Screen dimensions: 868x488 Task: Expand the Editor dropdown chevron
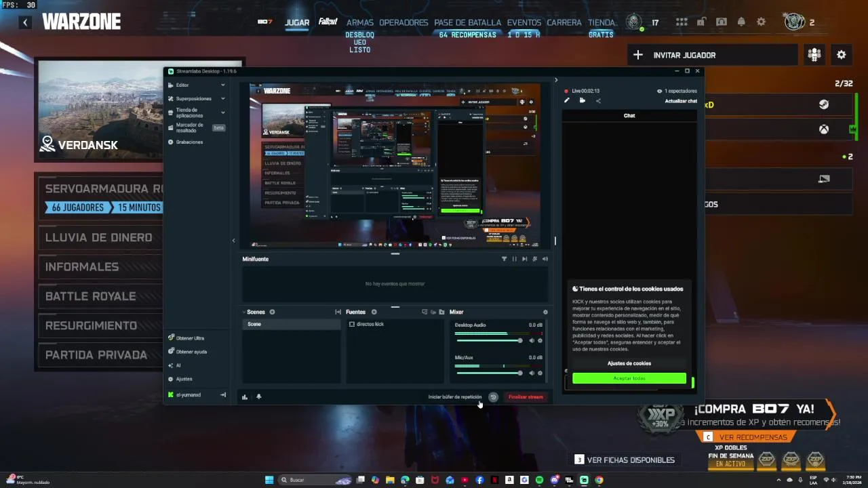click(222, 85)
